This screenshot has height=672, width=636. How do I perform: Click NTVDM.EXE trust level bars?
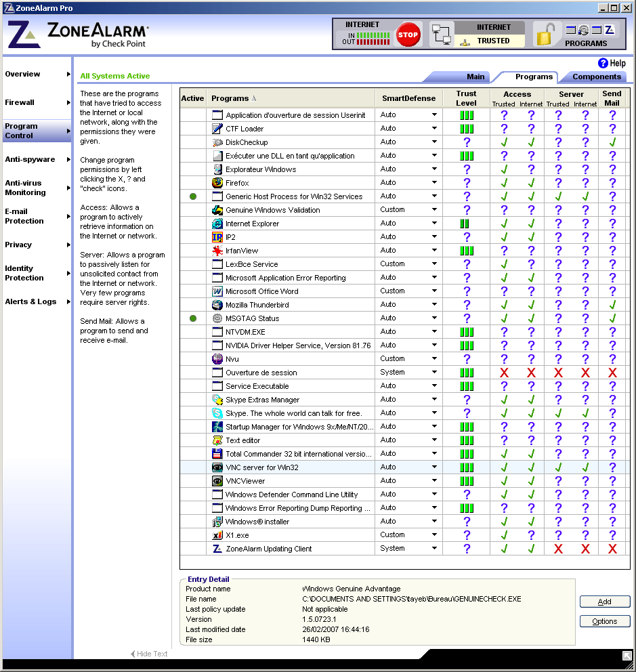click(466, 332)
